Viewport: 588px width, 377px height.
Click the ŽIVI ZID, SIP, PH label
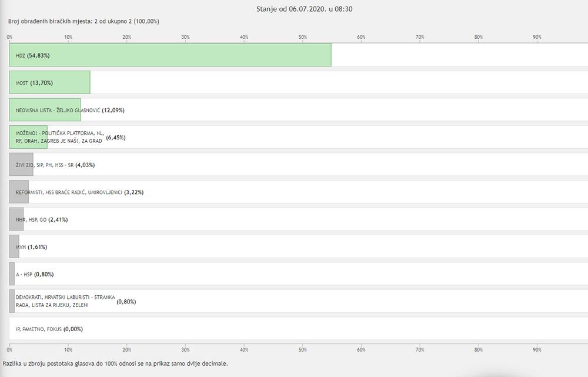(x=45, y=165)
